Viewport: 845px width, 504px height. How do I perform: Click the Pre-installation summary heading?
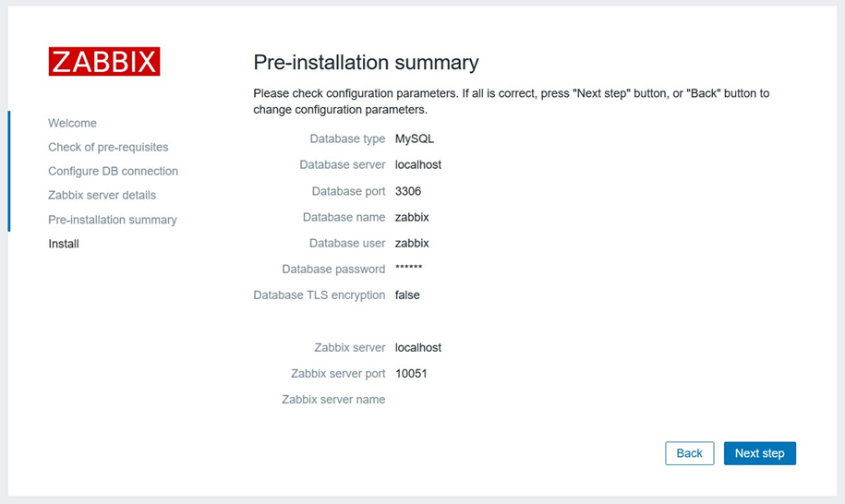pyautogui.click(x=366, y=63)
